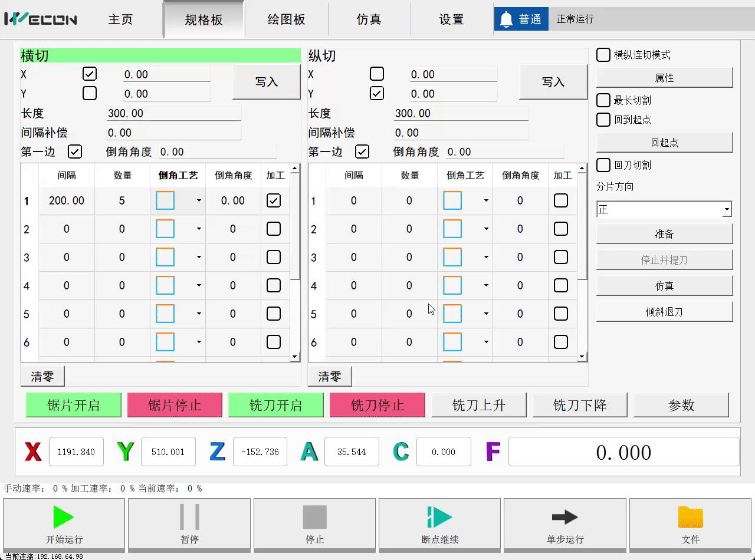Toggle the 最长切割 checkbox
Screen dimensions: 755x560
pos(603,100)
